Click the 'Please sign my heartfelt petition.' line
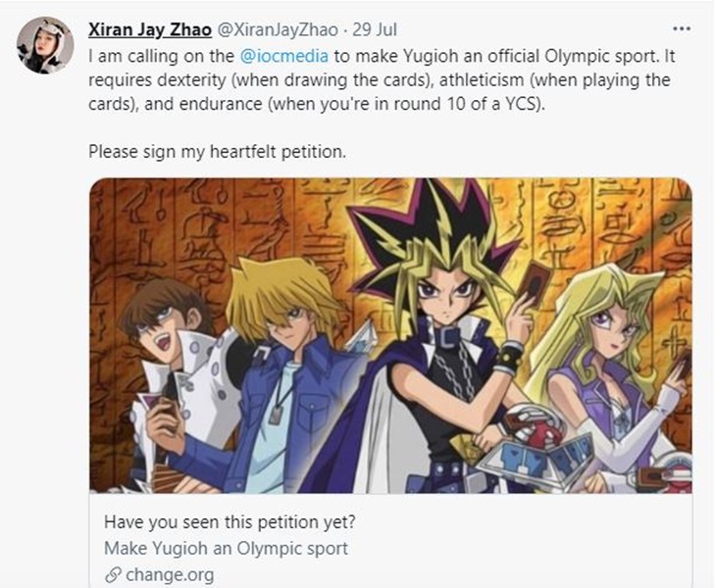 coord(218,152)
